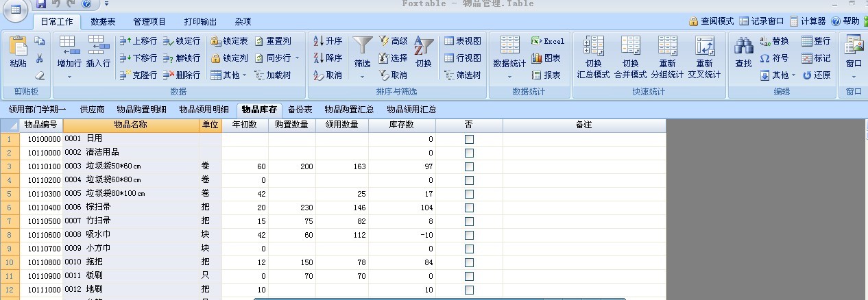The height and width of the screenshot is (300, 868).
Task: Click the 库存数 column header
Action: pos(402,125)
